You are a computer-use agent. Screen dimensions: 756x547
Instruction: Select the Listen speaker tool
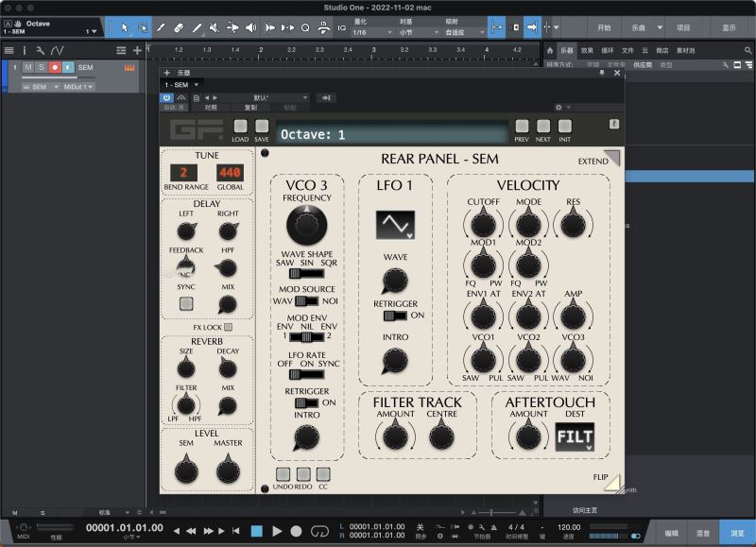click(250, 27)
